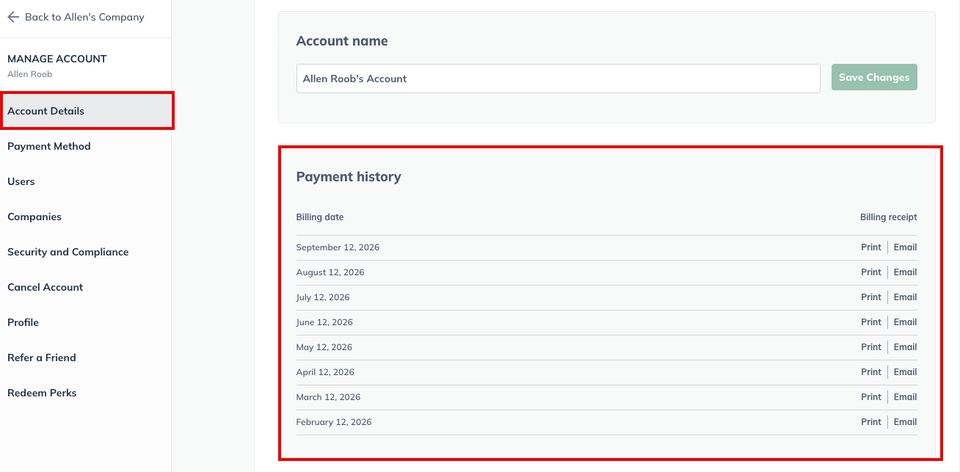Click the June 12, 2026 billing date
The width and height of the screenshot is (960, 472).
pyautogui.click(x=324, y=322)
